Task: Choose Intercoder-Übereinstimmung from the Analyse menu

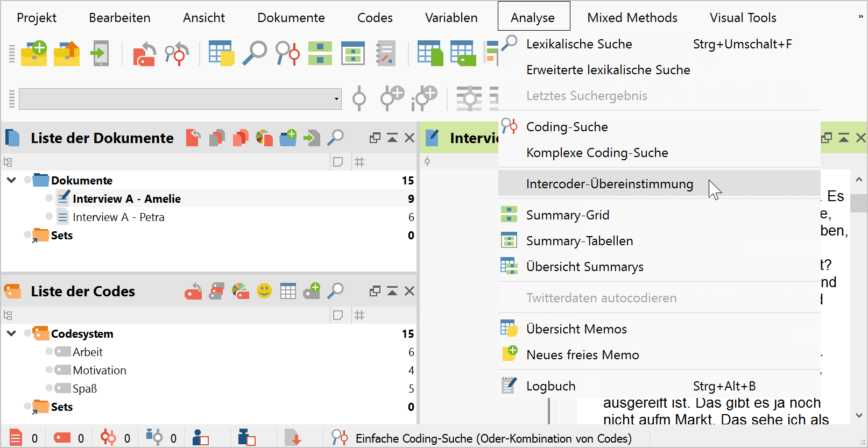Action: [x=659, y=184]
